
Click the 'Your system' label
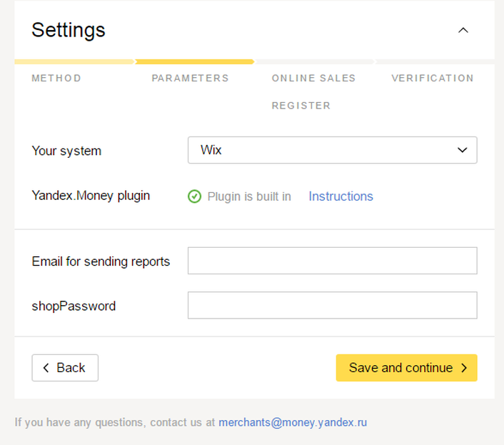(x=66, y=151)
